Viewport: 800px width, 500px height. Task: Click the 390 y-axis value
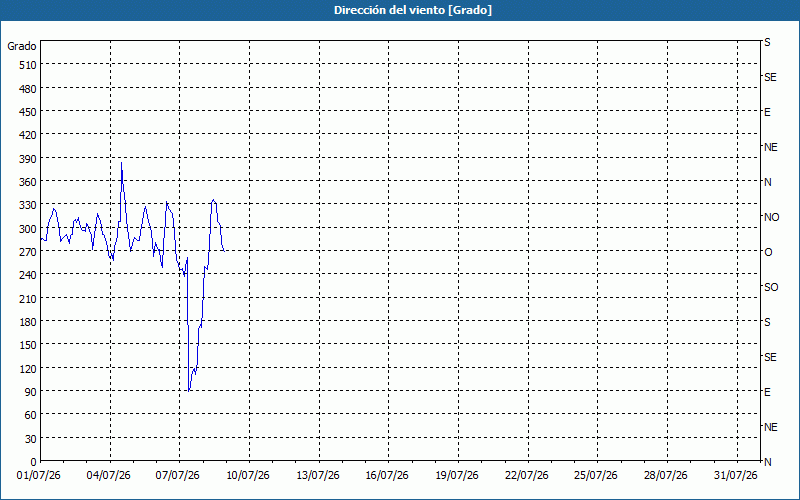pos(28,159)
